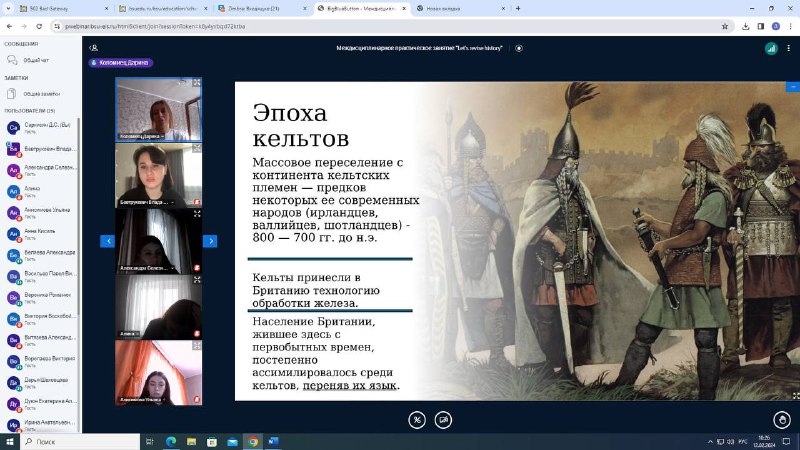
Task: Show hidden system tray icons
Action: 710,442
